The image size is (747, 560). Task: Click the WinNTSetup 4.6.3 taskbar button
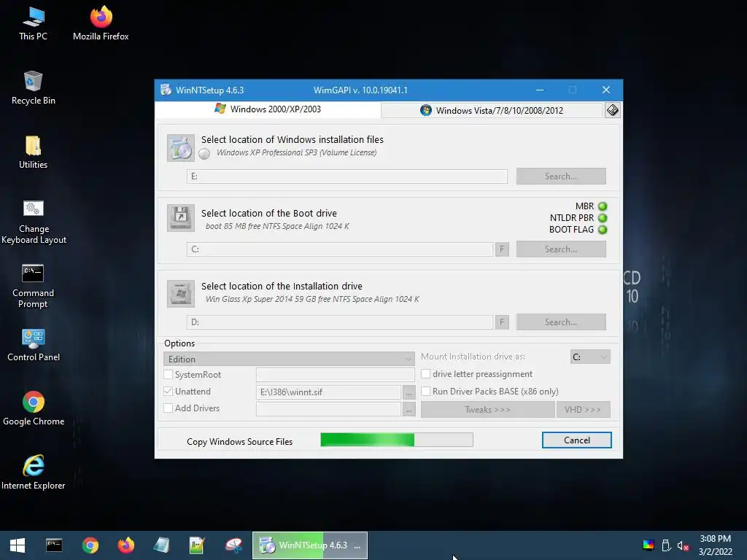309,545
